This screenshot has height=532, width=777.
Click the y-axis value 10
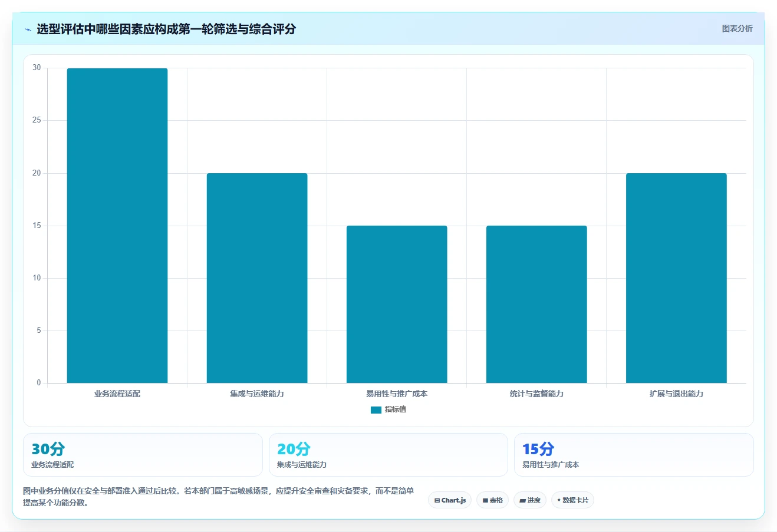pos(37,278)
